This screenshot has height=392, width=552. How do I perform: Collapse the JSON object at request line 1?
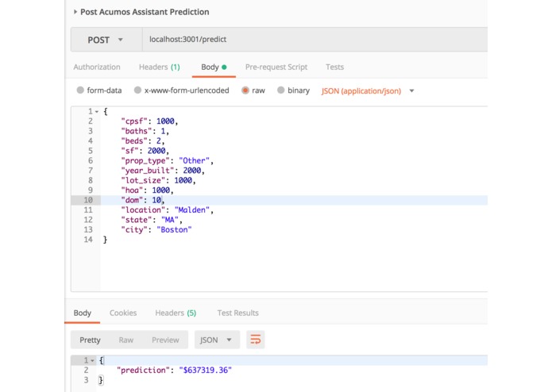tap(97, 112)
